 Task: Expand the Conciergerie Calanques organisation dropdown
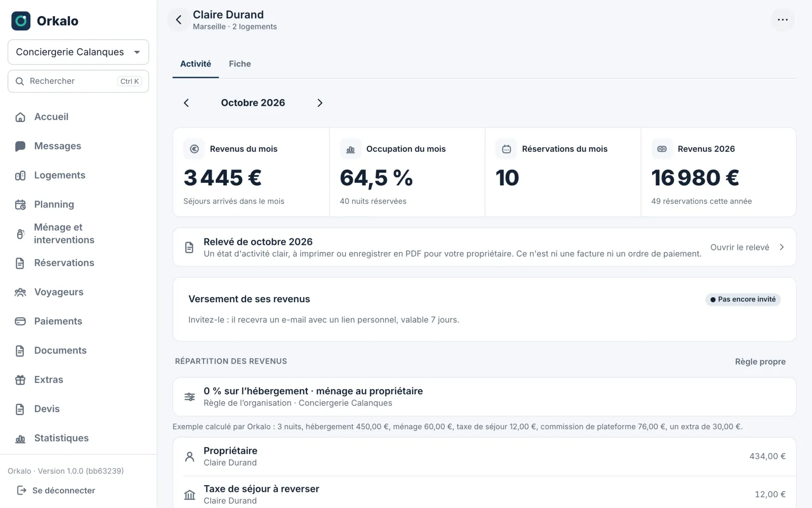[x=78, y=52]
